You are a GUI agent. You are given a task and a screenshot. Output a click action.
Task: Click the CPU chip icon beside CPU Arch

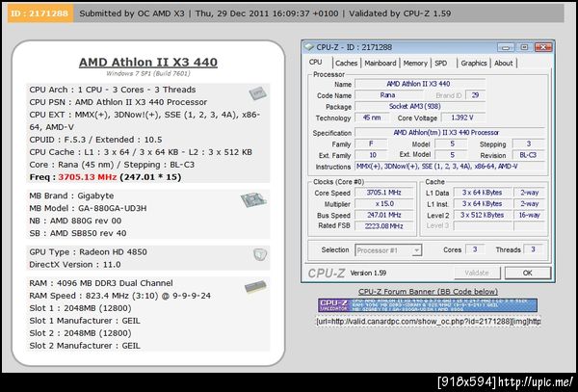tap(257, 93)
